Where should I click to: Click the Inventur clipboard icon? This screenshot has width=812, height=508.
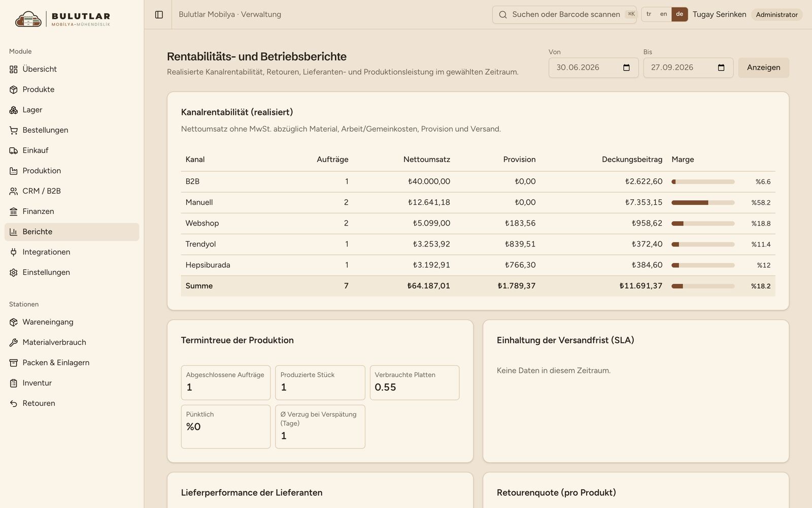tap(14, 383)
